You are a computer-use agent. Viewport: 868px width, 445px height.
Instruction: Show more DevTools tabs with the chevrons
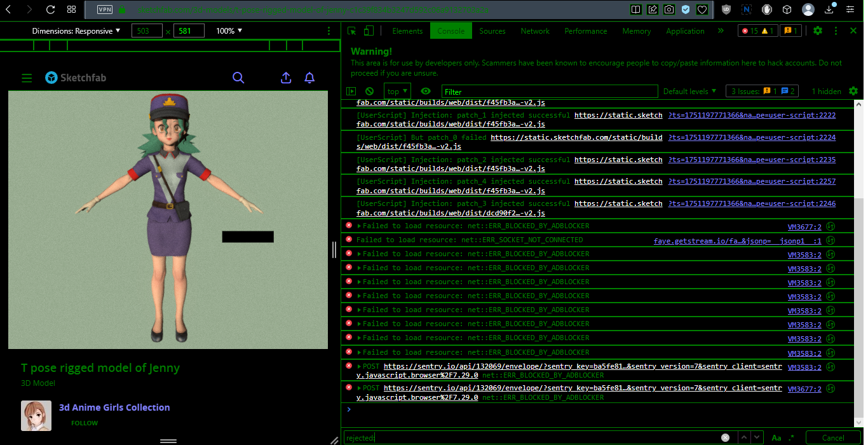coord(721,31)
